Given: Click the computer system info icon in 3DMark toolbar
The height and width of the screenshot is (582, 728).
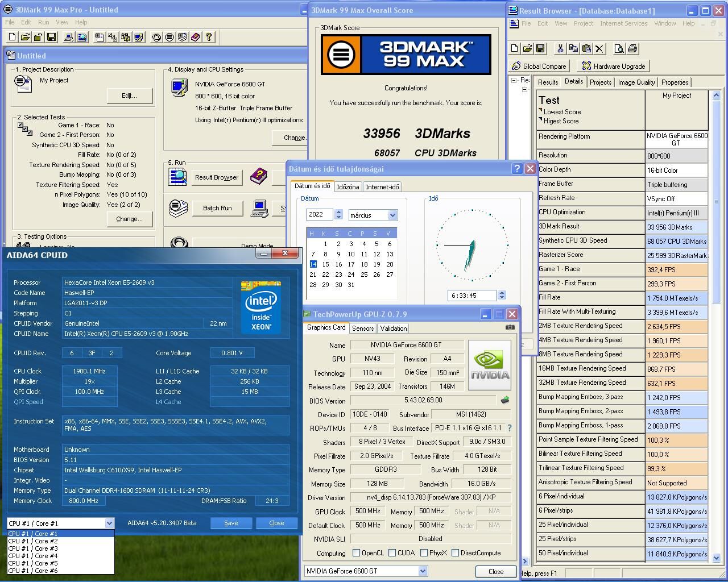Looking at the screenshot, I should 69,37.
